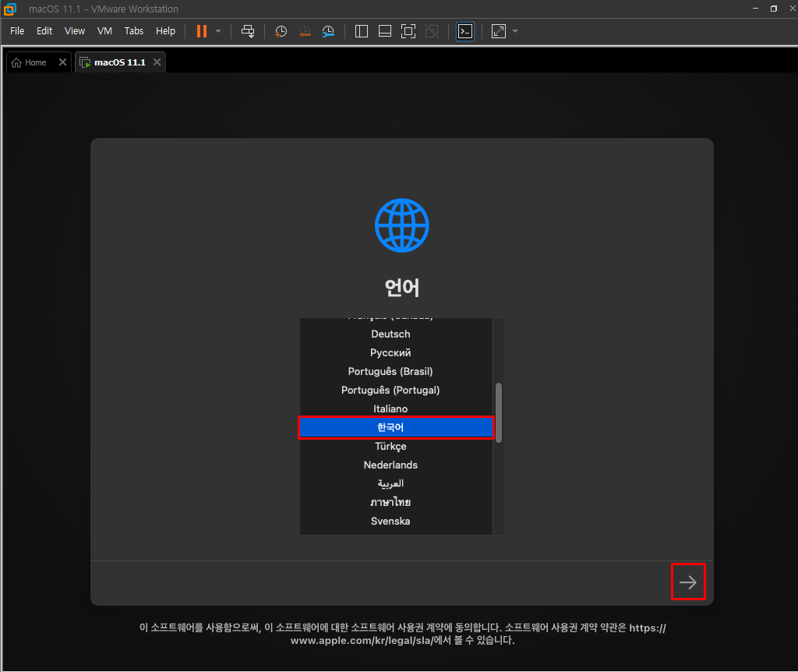The width and height of the screenshot is (798, 672).
Task: Select Русский in the language list
Action: tap(396, 353)
